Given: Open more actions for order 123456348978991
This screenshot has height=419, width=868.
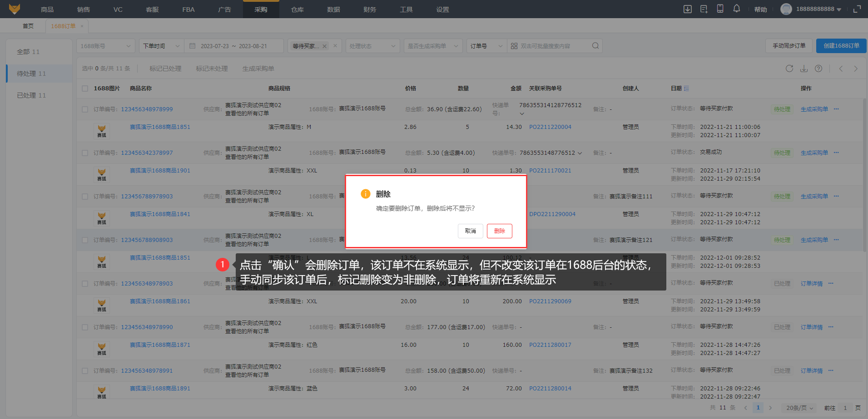Looking at the screenshot, I should pos(831,370).
